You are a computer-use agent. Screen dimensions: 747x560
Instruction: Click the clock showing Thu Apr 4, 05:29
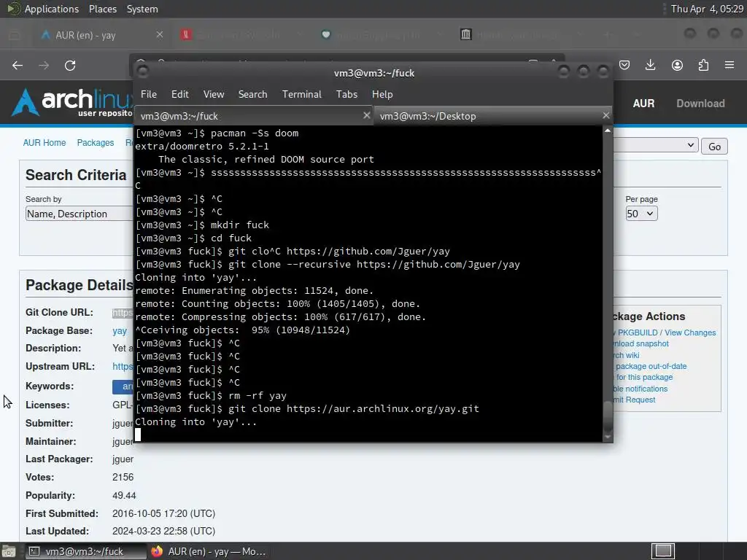[707, 9]
